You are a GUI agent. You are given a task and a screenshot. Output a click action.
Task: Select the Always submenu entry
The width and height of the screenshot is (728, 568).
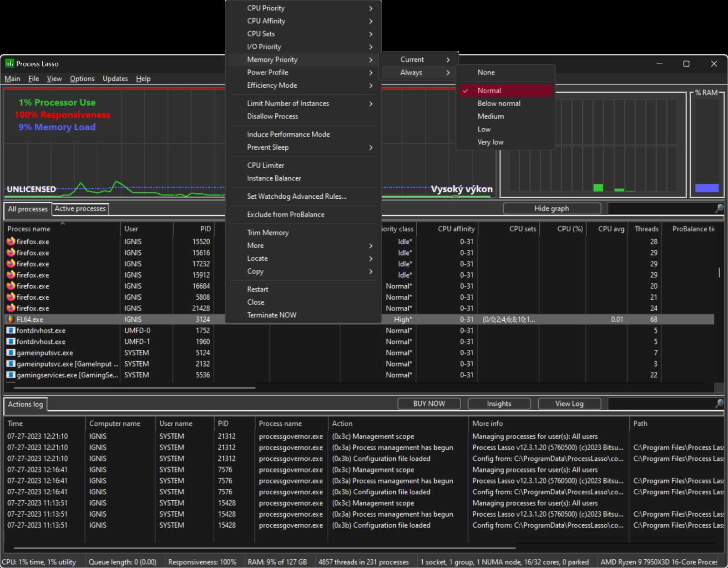click(419, 72)
